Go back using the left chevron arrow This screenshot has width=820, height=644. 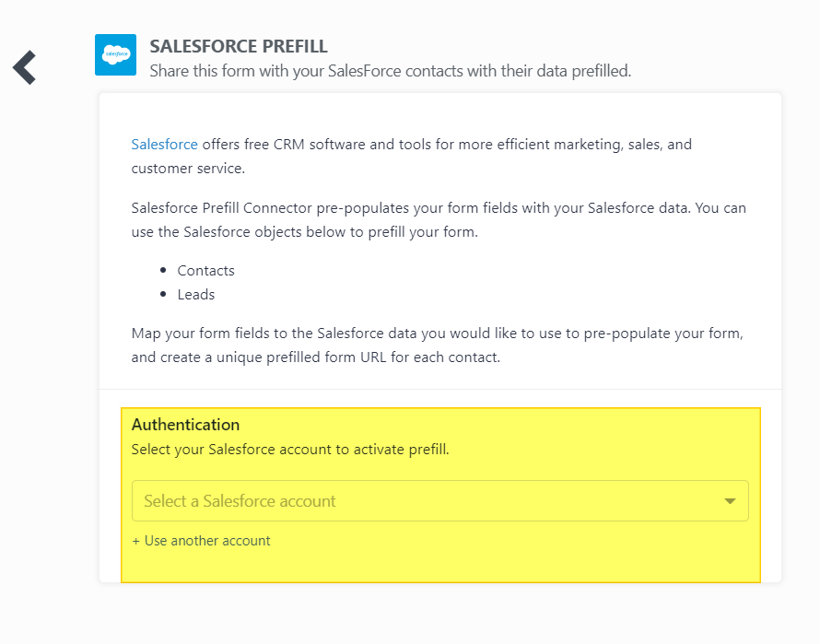point(25,67)
